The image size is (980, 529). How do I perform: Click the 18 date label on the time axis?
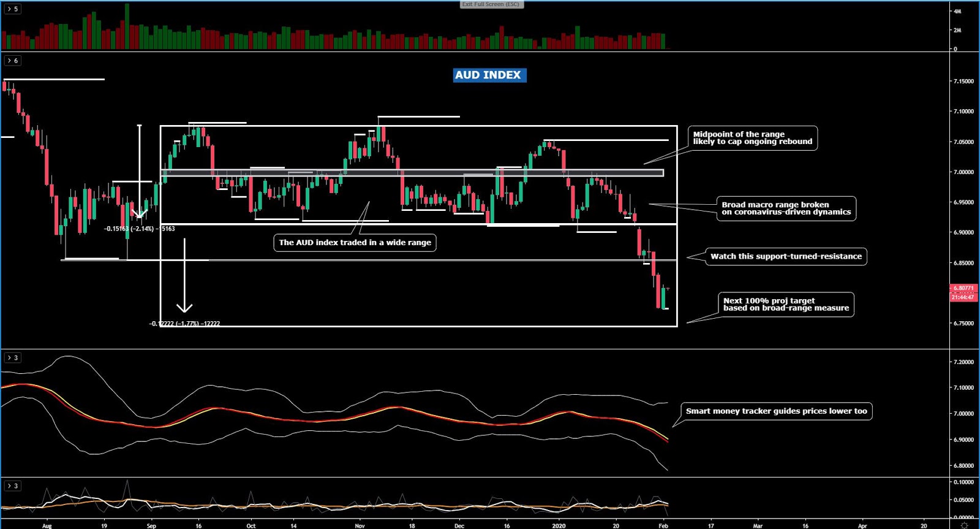pyautogui.click(x=412, y=526)
